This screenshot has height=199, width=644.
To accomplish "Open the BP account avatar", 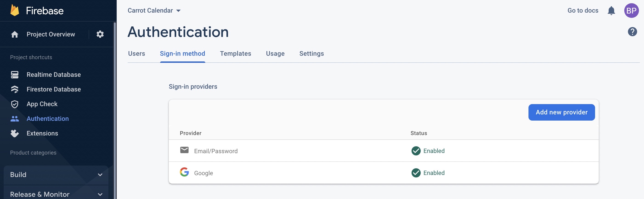I will click(x=631, y=11).
